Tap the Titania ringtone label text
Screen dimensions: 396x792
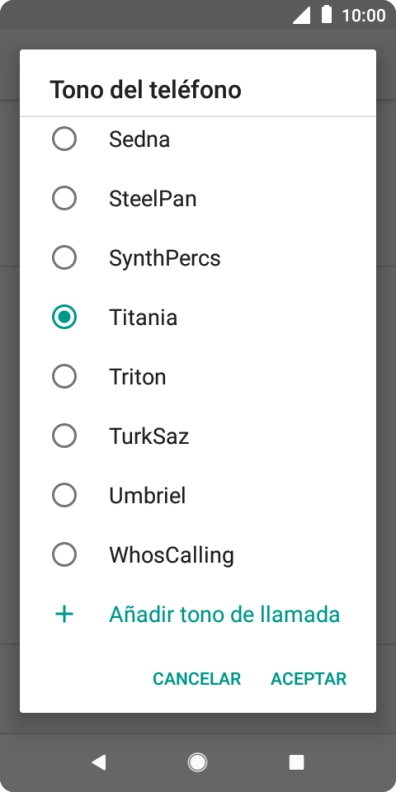pos(143,317)
